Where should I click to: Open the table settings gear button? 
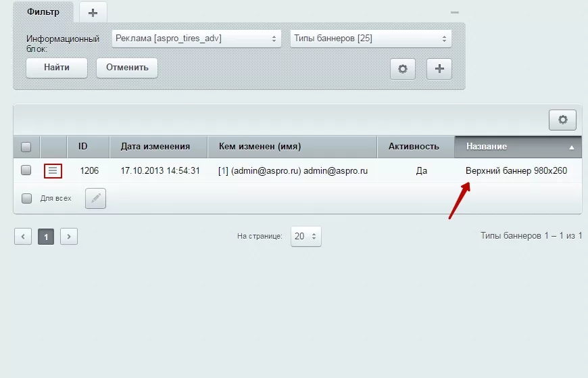(x=562, y=120)
